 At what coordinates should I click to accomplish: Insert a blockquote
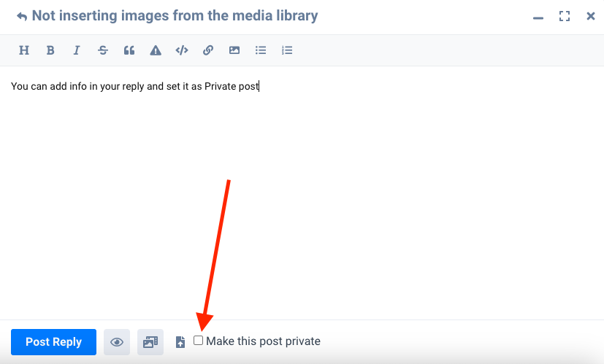click(129, 50)
